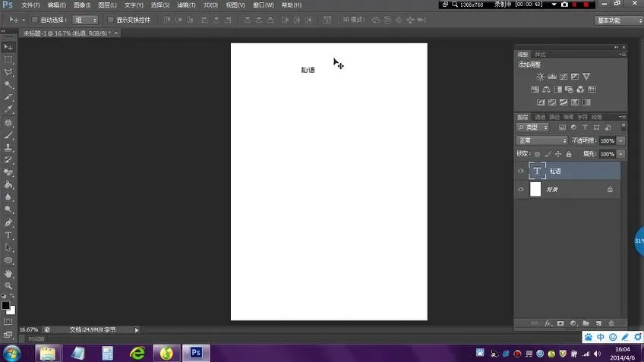Expand the 不透明度 opacity dropdown arrow
This screenshot has height=362, width=644.
[x=621, y=140]
